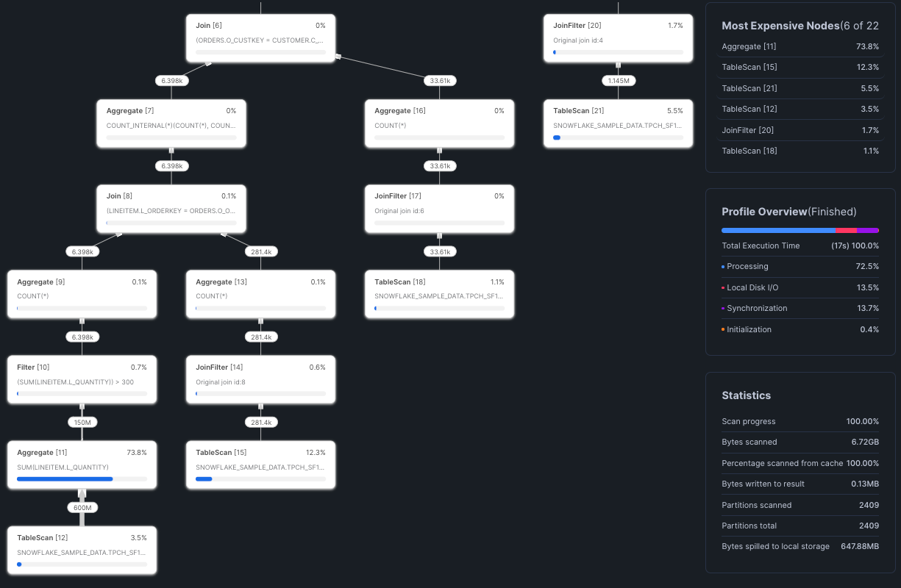Image resolution: width=901 pixels, height=588 pixels.
Task: Click the JoinFilter [17] node
Action: [x=439, y=208]
